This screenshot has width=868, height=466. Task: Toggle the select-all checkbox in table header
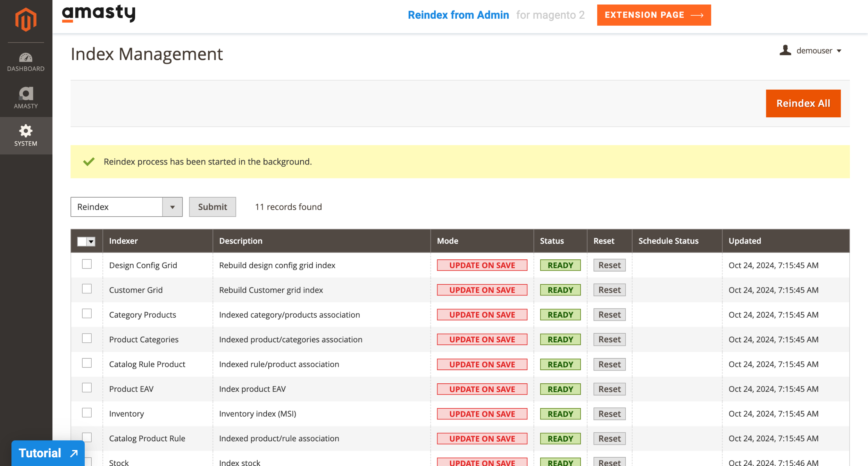pos(81,241)
